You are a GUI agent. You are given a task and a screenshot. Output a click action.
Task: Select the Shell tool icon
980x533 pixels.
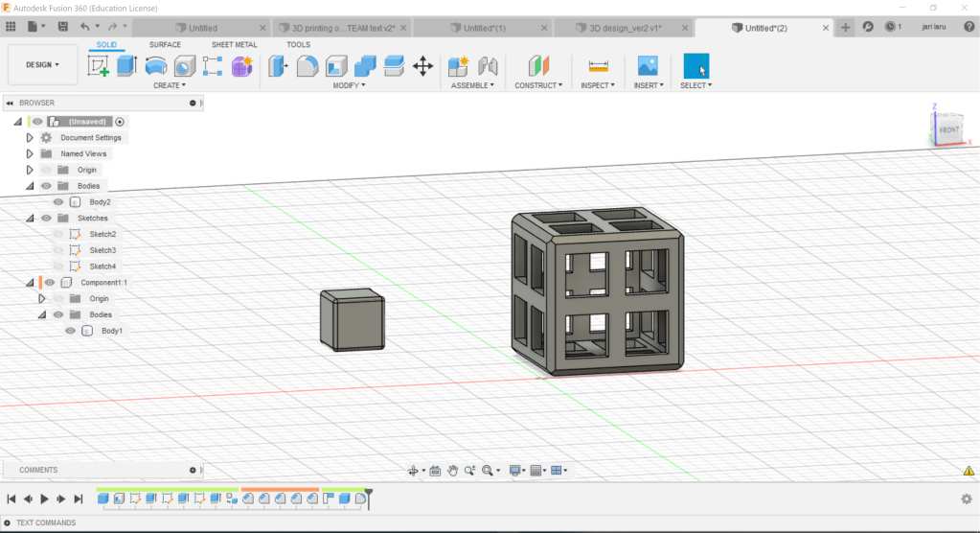(335, 66)
